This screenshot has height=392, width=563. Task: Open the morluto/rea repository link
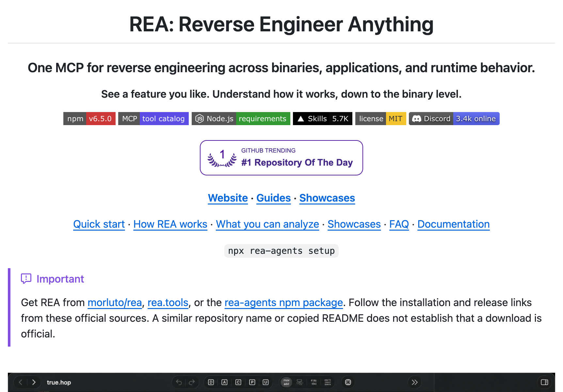point(115,302)
